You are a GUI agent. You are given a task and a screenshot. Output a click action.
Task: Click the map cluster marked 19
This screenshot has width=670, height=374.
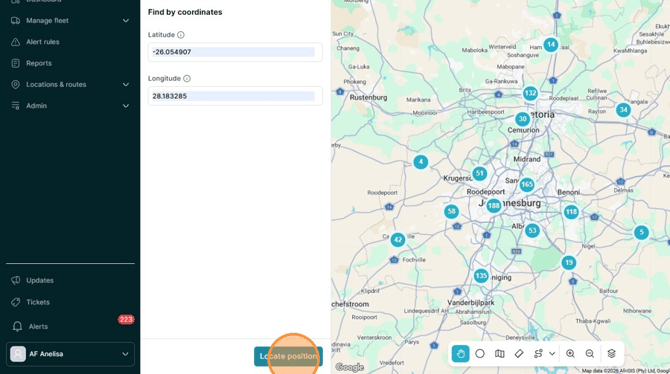coord(569,262)
